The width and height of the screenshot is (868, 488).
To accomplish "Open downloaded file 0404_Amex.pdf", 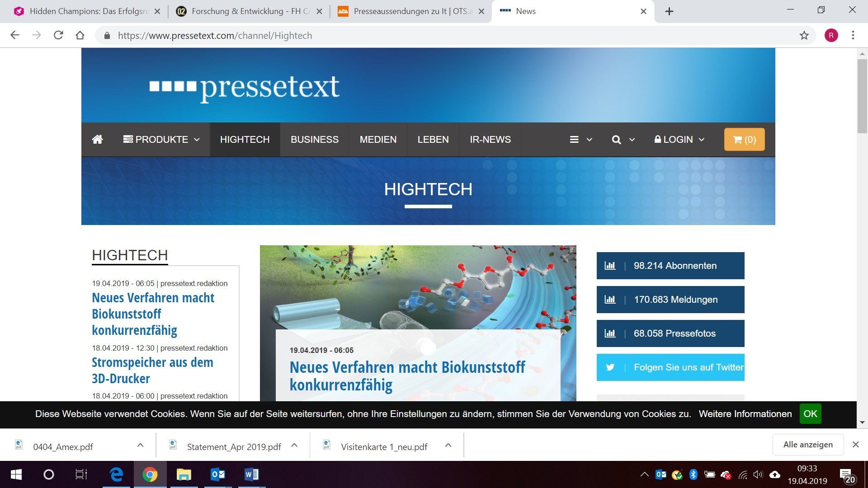I will tap(63, 446).
